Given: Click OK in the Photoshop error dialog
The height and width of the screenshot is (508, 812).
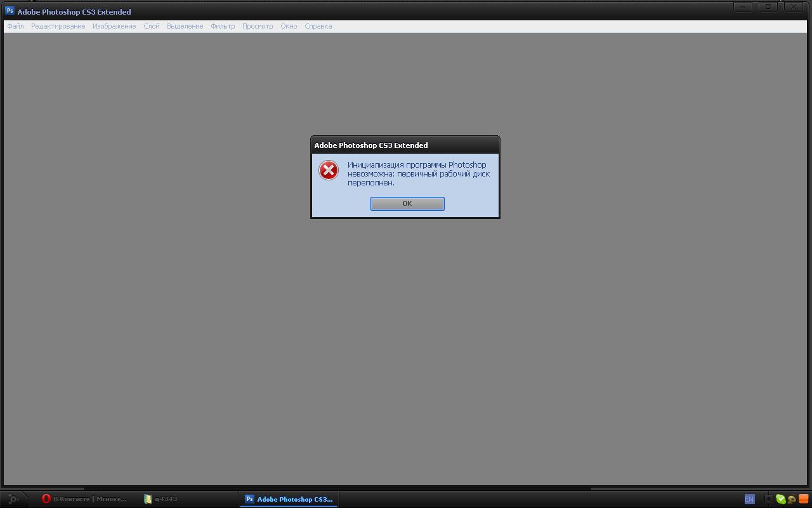Looking at the screenshot, I should click(x=407, y=203).
